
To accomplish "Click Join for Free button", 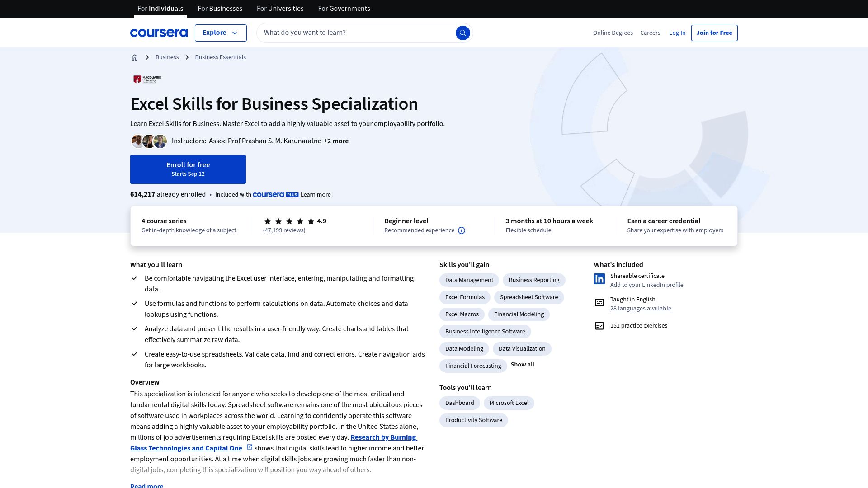I will click(x=714, y=33).
